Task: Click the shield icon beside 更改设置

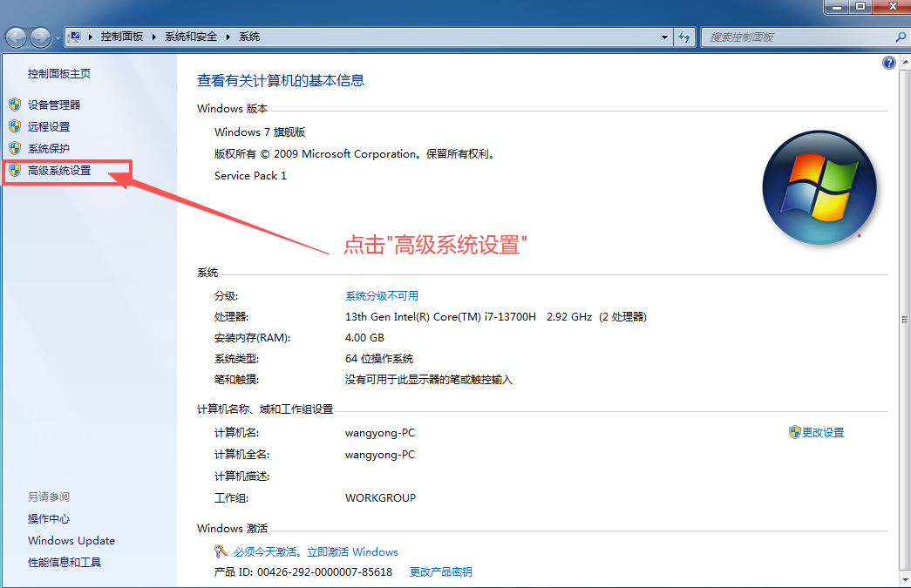Action: (794, 431)
